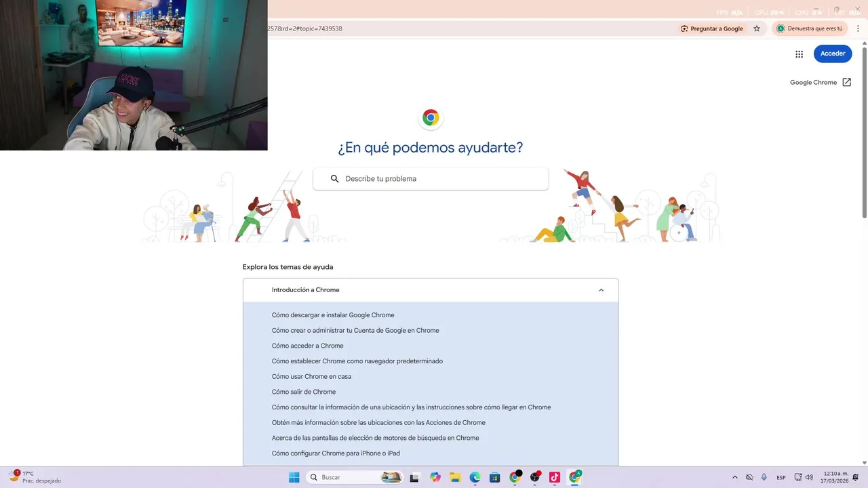This screenshot has height=488, width=868.
Task: Open the Cómo salir de Chrome article
Action: click(x=304, y=392)
